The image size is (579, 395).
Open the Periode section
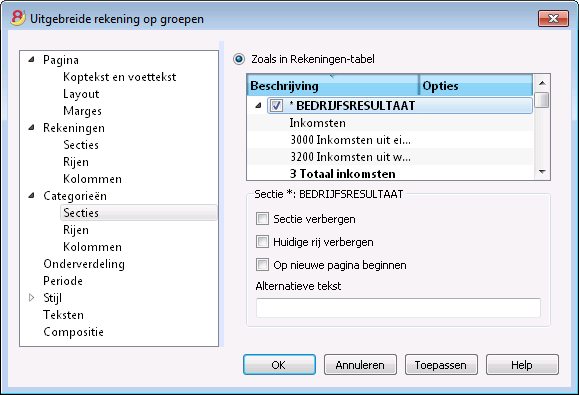tap(63, 281)
